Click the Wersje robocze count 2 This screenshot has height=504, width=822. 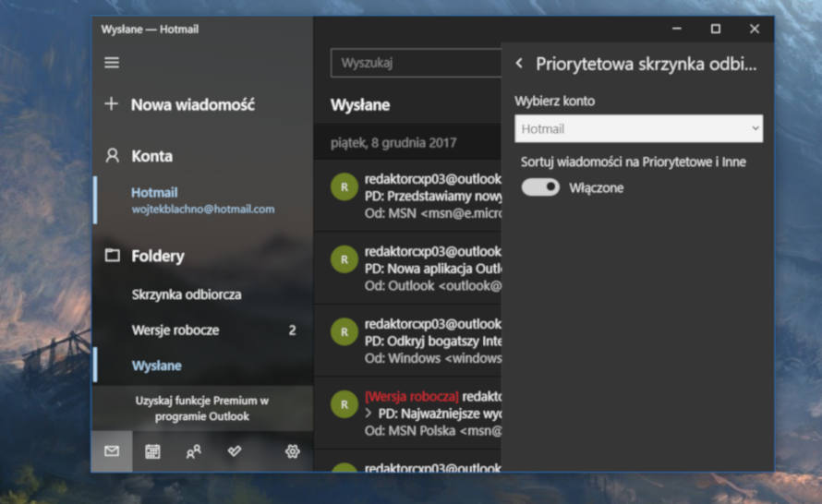[292, 330]
